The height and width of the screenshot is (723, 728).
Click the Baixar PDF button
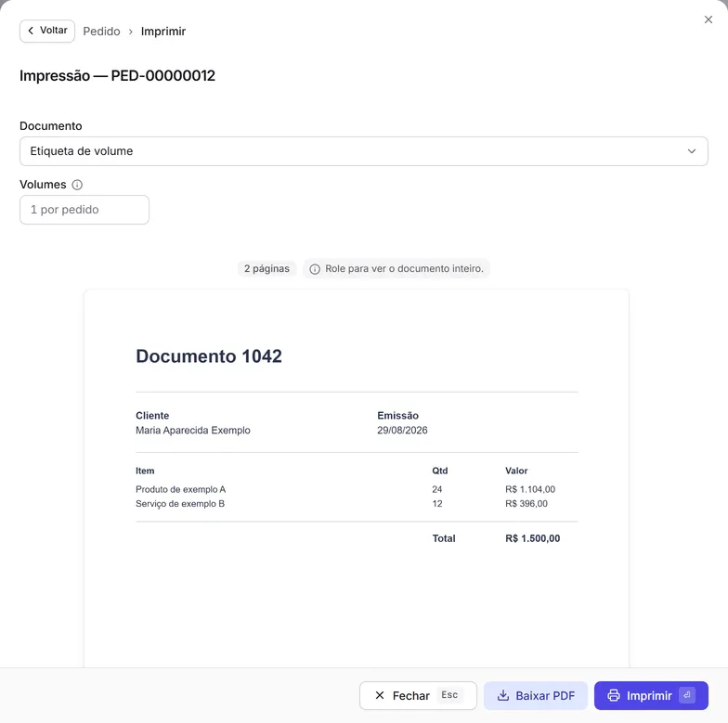coord(535,695)
